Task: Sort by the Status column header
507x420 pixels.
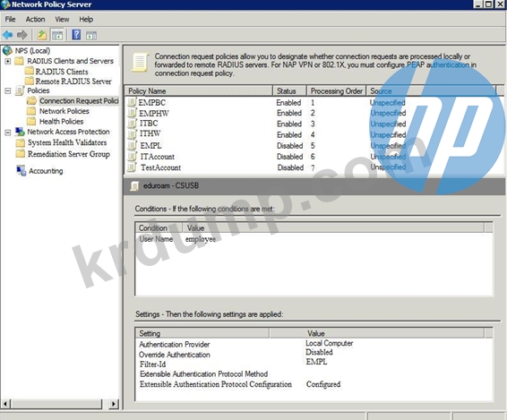Action: [x=289, y=90]
